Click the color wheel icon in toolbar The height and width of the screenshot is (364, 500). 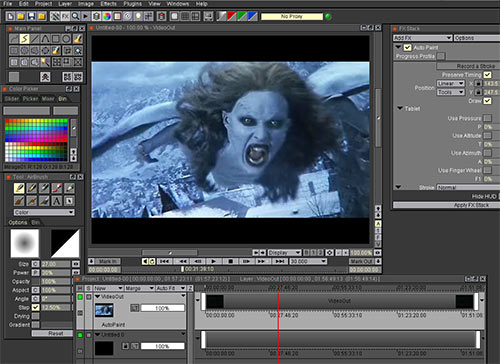tap(107, 16)
